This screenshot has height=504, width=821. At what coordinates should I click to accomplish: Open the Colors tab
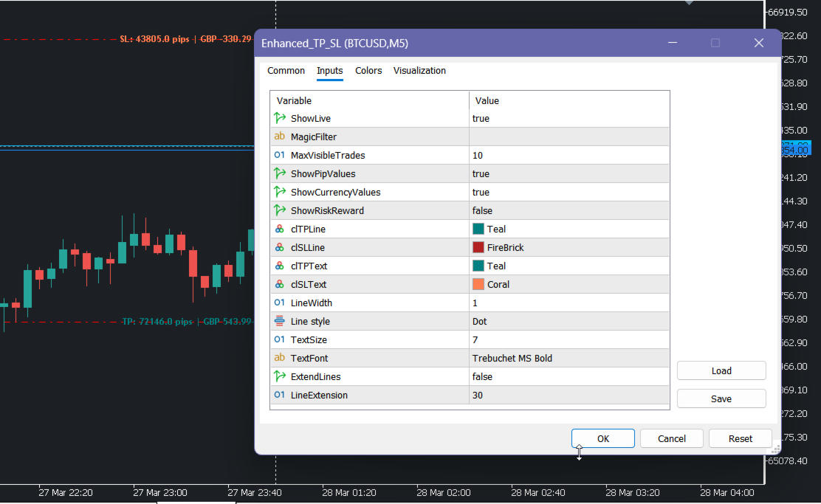coord(368,71)
